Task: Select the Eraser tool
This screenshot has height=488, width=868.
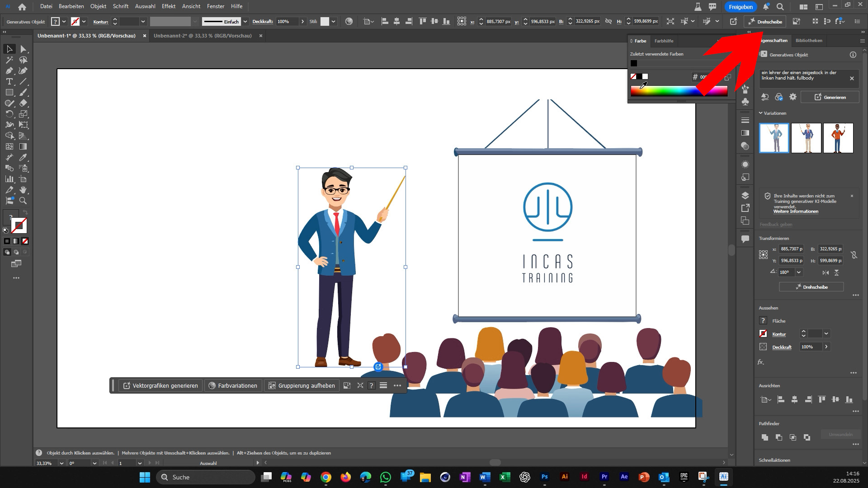Action: pos(24,103)
